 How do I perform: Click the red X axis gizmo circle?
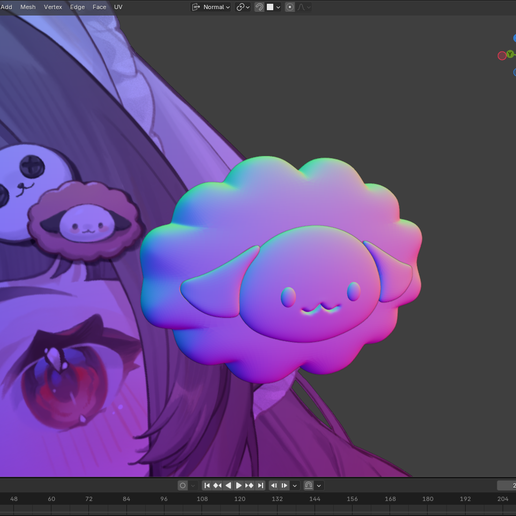[x=502, y=56]
